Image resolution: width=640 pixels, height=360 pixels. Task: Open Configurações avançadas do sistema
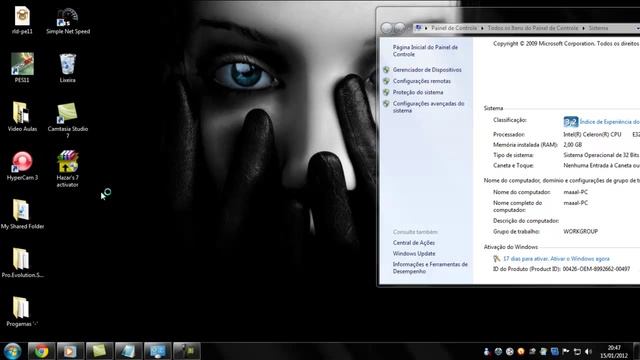click(428, 107)
